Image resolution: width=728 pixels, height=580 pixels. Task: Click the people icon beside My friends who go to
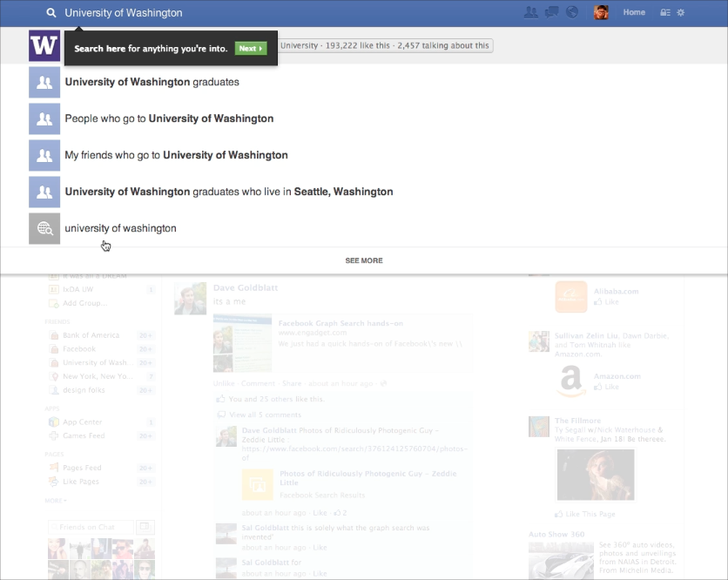click(x=44, y=155)
